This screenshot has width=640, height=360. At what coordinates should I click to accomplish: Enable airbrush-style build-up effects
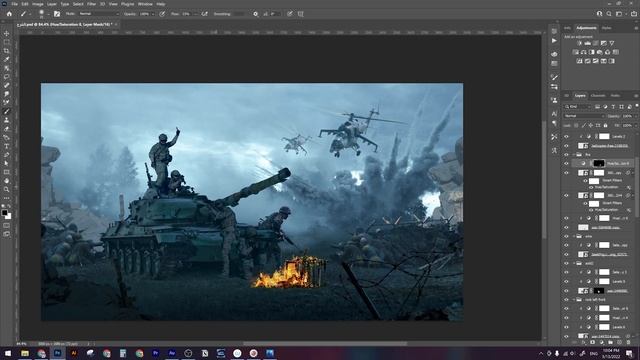(x=204, y=14)
